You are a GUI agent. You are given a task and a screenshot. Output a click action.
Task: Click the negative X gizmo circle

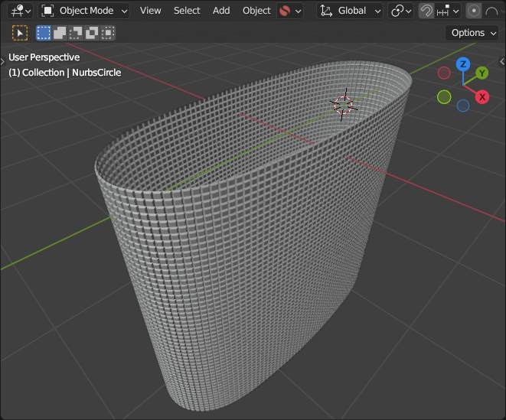tap(444, 73)
